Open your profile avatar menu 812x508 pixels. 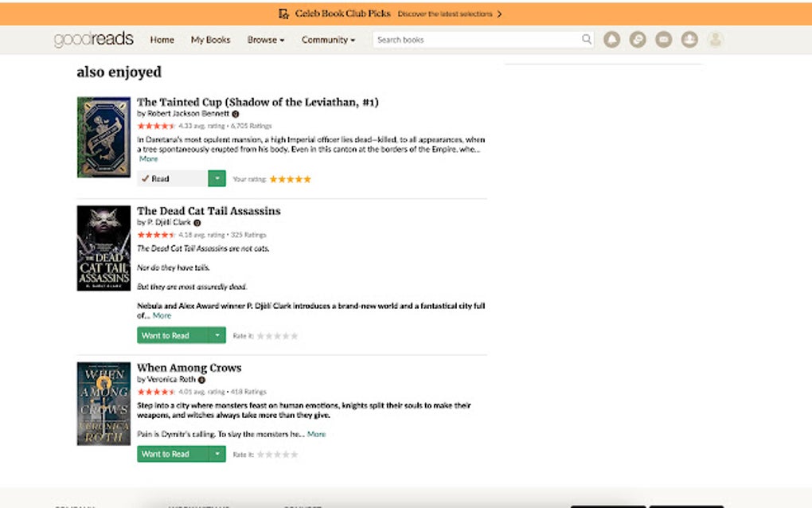(x=715, y=39)
